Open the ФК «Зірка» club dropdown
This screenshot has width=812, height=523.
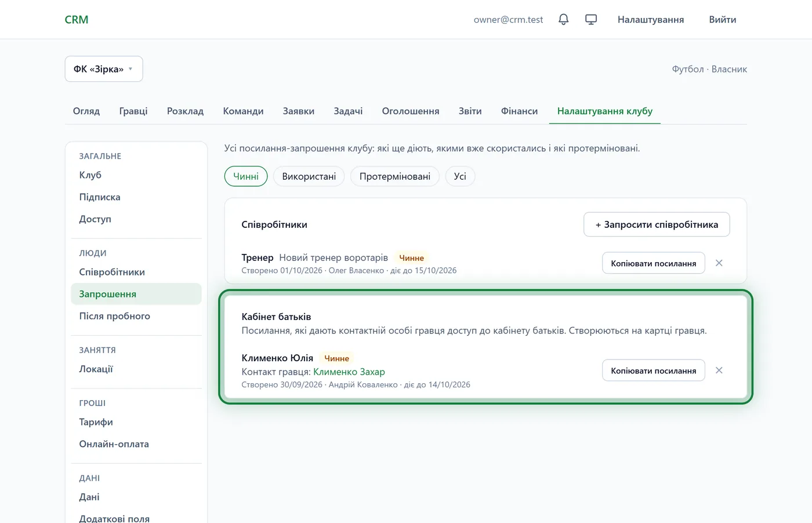(104, 69)
